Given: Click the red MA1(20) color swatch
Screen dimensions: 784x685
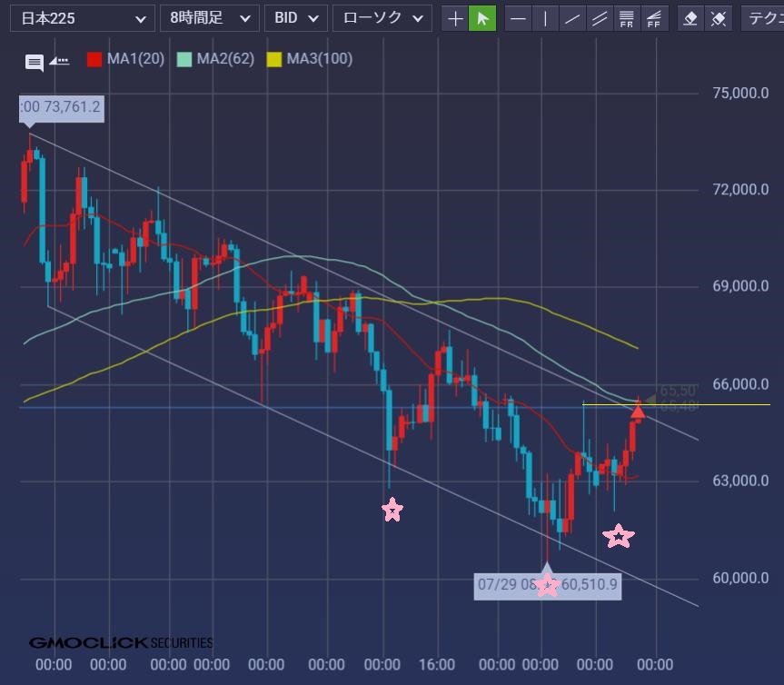Looking at the screenshot, I should pos(94,59).
